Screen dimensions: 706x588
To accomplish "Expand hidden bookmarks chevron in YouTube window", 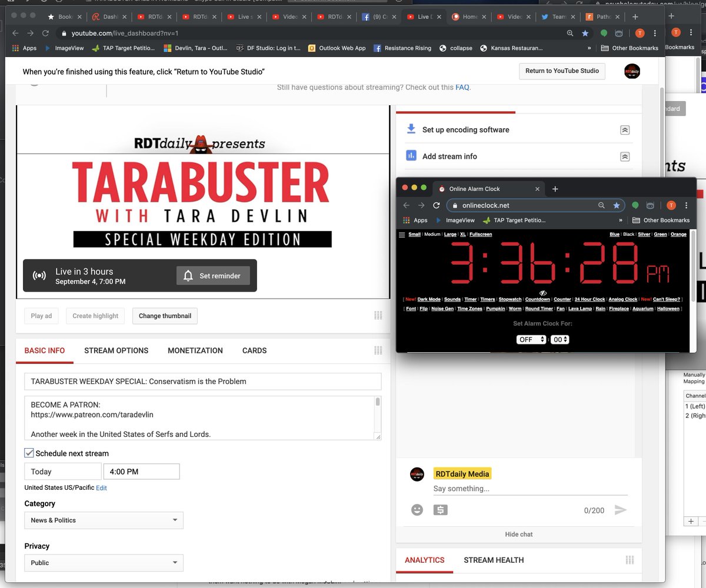I will [589, 48].
